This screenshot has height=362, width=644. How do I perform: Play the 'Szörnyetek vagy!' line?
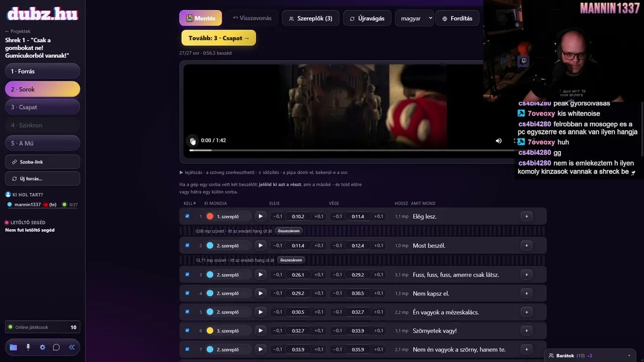pos(260,330)
